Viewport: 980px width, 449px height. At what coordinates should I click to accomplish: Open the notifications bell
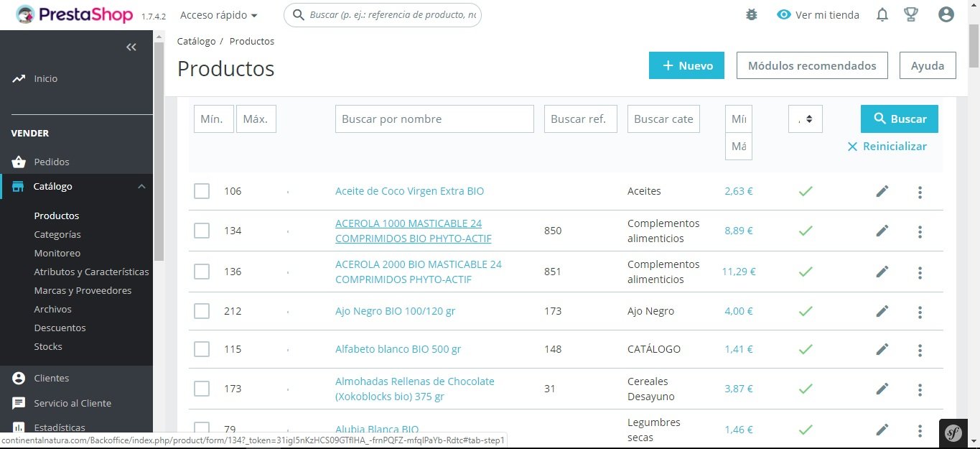[x=882, y=14]
